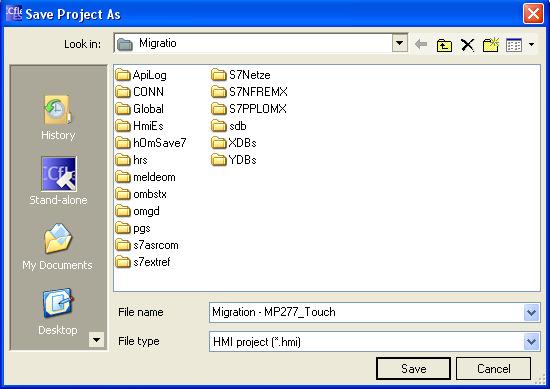Screen dimensions: 550x389
Task: Click the view menu grid icon
Action: click(514, 45)
